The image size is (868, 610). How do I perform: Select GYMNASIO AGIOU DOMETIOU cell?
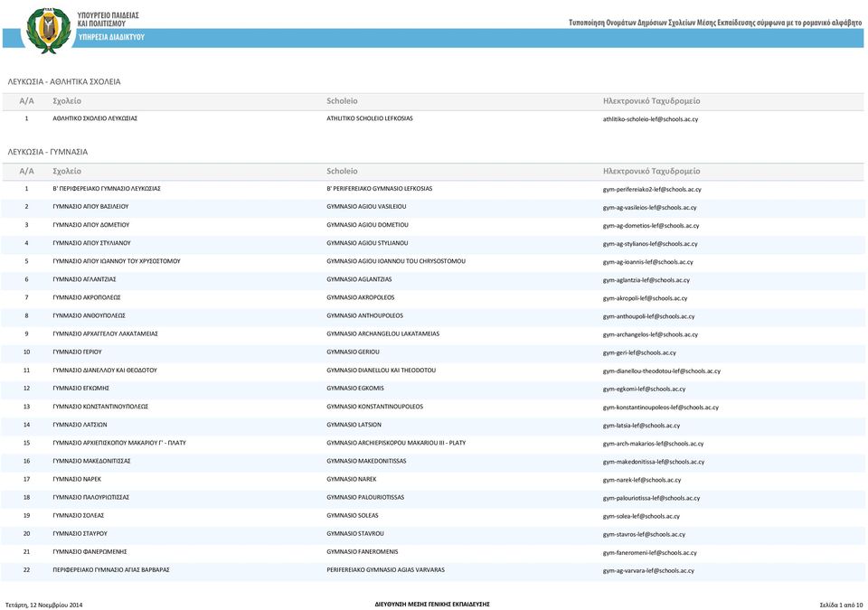tap(367, 225)
